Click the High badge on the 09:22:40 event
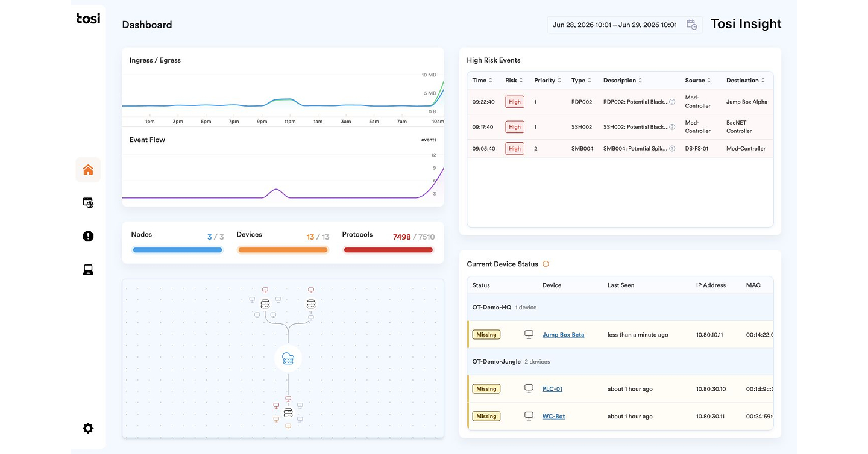Viewport: 868px width, 454px height. point(515,102)
